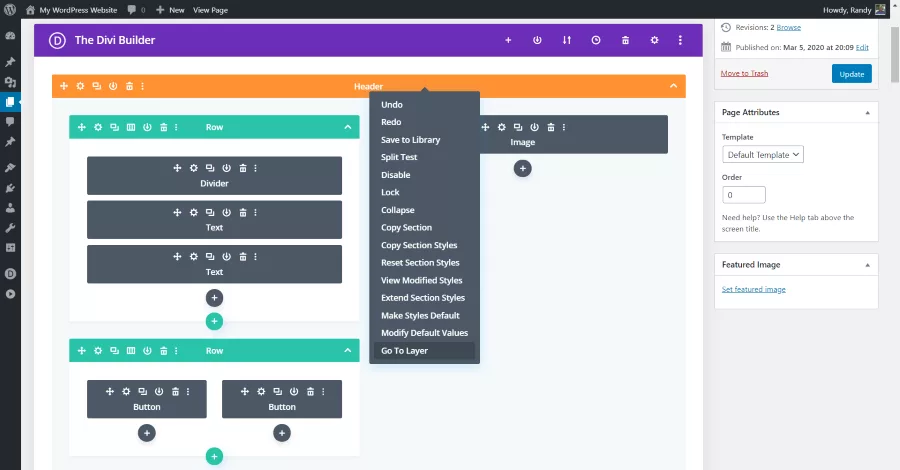Open Browse revisions link

click(789, 28)
